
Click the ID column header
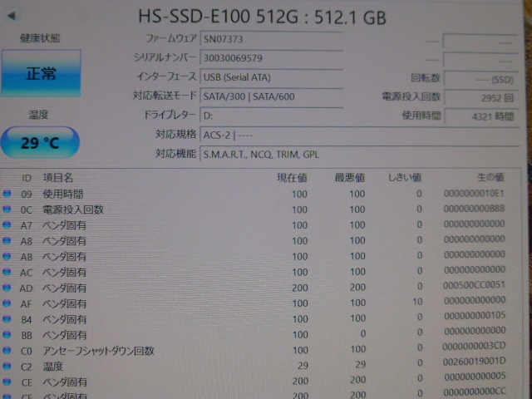26,178
